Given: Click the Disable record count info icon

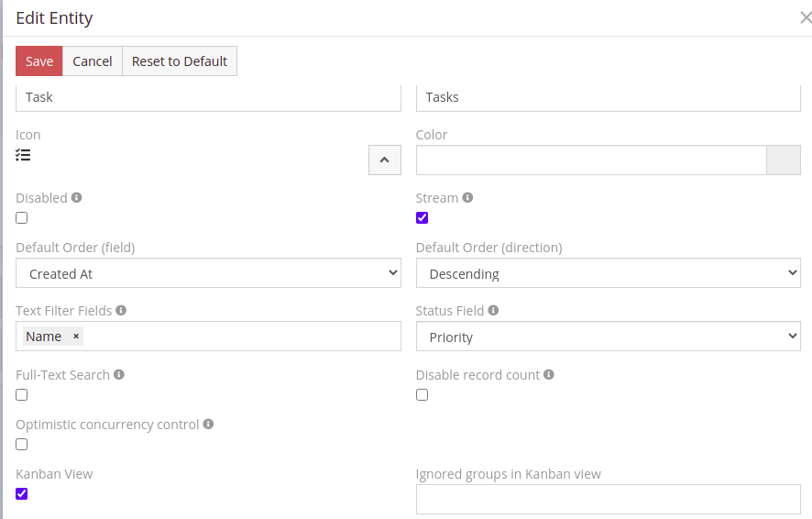Looking at the screenshot, I should 549,375.
